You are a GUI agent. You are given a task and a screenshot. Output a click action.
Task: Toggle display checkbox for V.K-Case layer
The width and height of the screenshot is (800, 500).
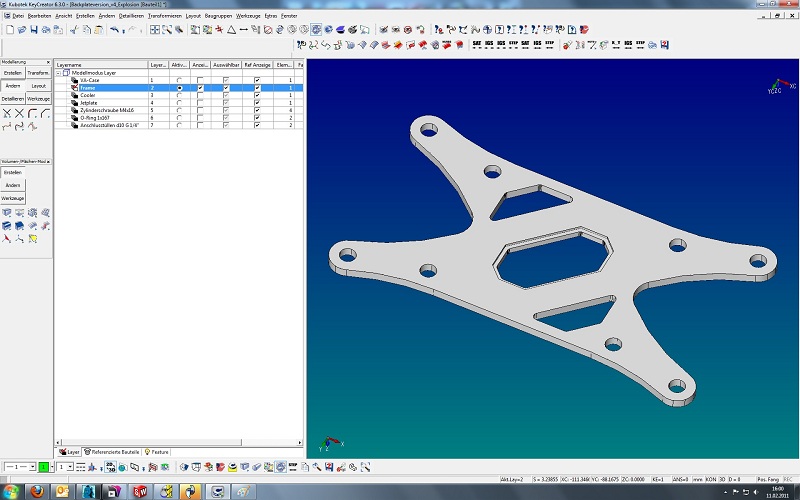[x=200, y=80]
